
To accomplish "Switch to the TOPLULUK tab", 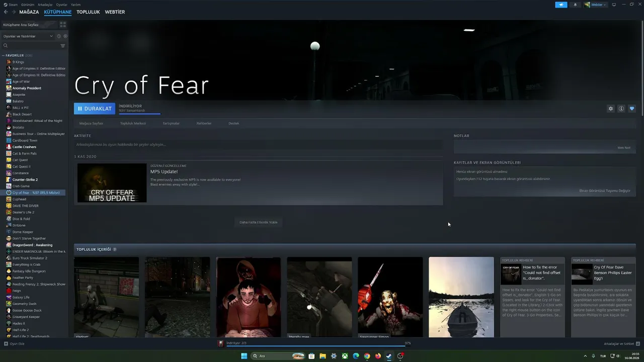I will [88, 12].
